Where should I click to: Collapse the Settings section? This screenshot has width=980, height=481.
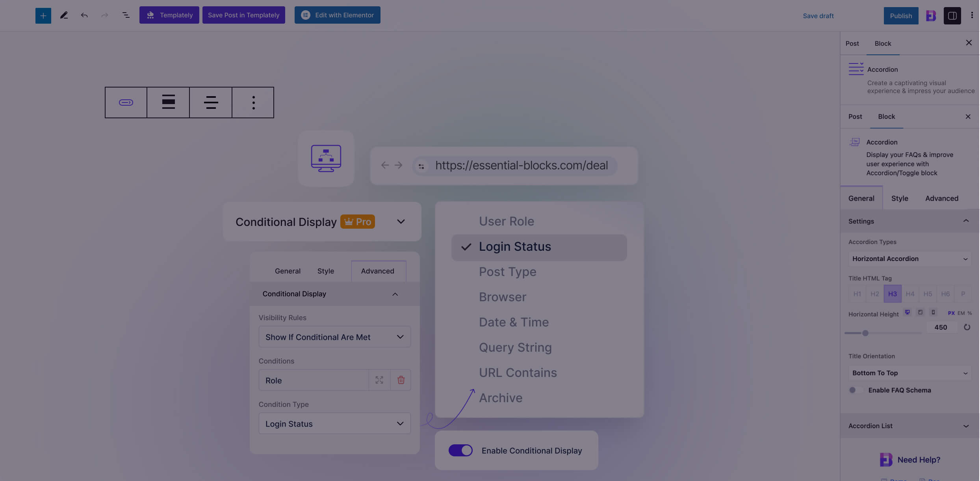[x=910, y=221]
